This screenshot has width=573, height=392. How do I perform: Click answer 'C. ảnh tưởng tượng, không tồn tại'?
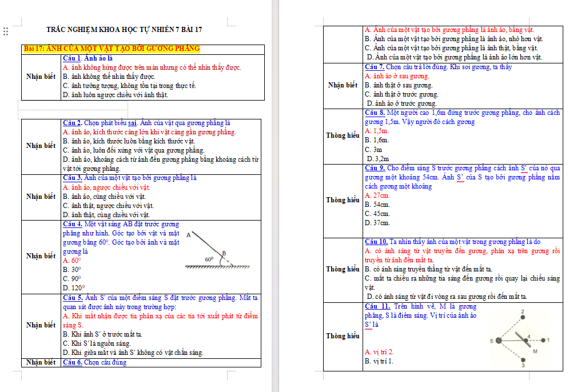point(129,86)
